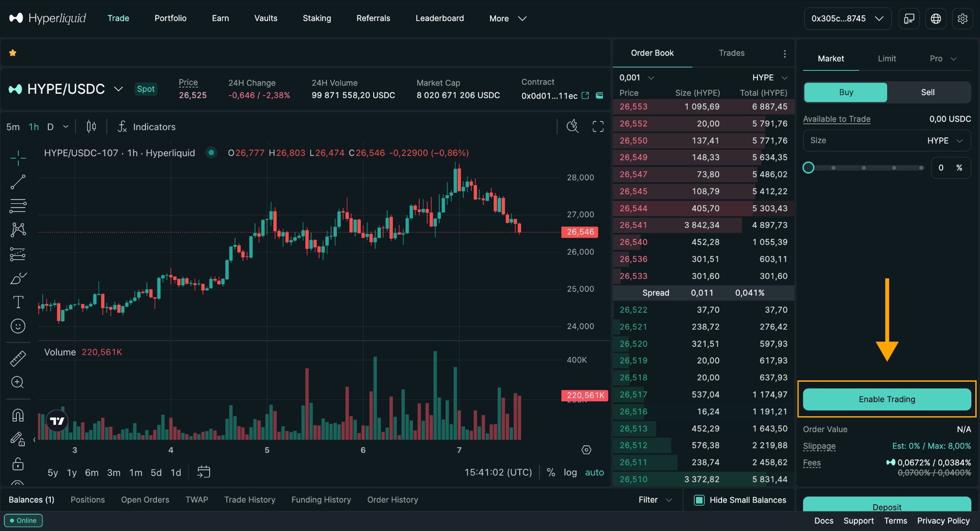Toggle the magnet snap mode
980x531 pixels.
[x=18, y=415]
